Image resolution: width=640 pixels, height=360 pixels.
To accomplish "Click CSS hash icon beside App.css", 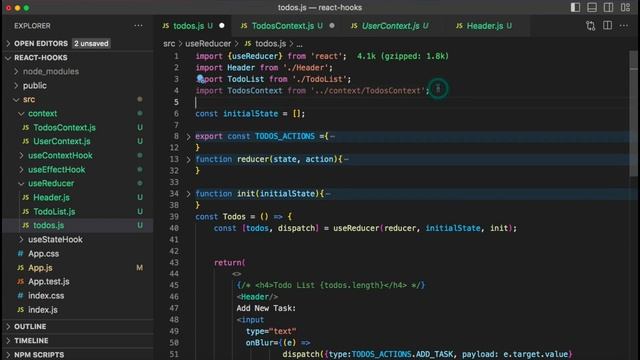I will coord(20,253).
